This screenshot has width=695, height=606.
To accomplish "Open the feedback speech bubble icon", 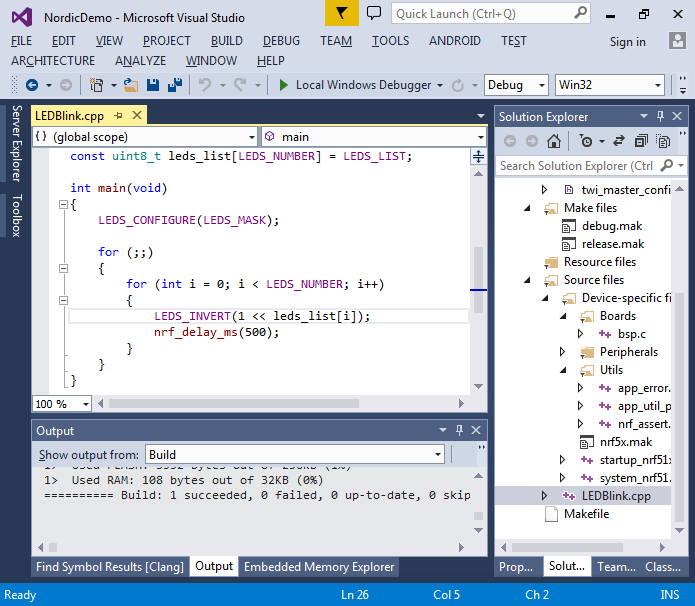I will click(374, 12).
